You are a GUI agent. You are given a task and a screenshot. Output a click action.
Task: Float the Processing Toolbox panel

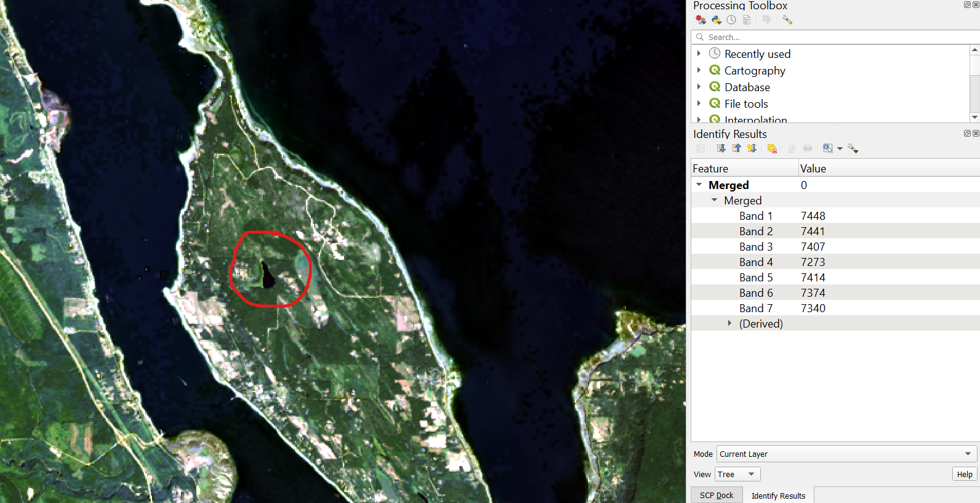pyautogui.click(x=967, y=4)
